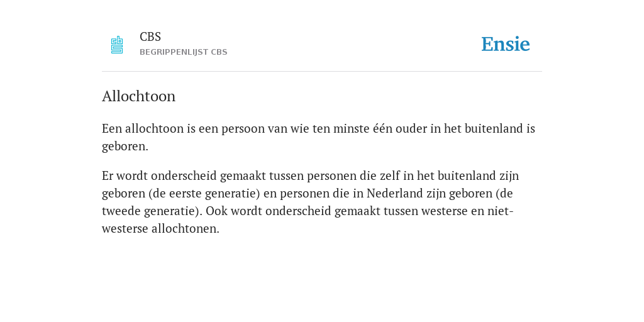
Task: Open the BEGRIPPENLIJST CBS subtitle link
Action: click(x=184, y=52)
